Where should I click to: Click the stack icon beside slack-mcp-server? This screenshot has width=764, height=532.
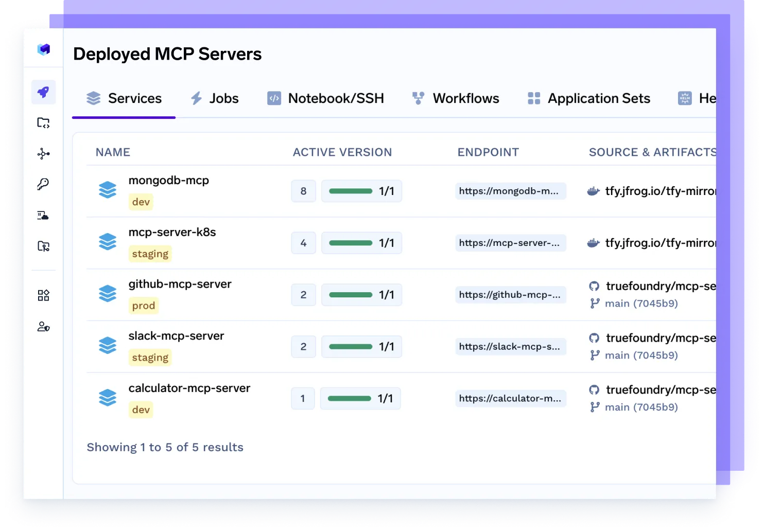tap(108, 345)
